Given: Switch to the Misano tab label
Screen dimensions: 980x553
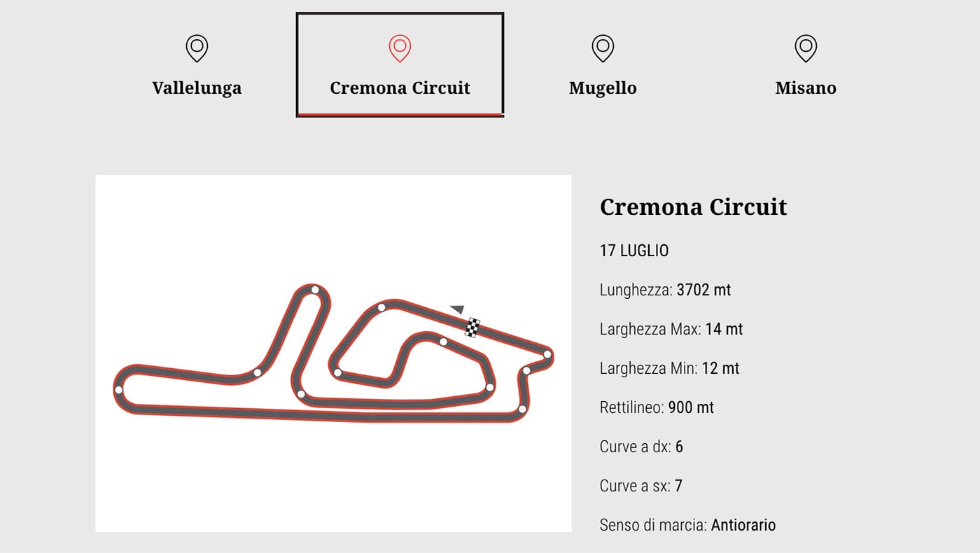Looking at the screenshot, I should pos(806,88).
